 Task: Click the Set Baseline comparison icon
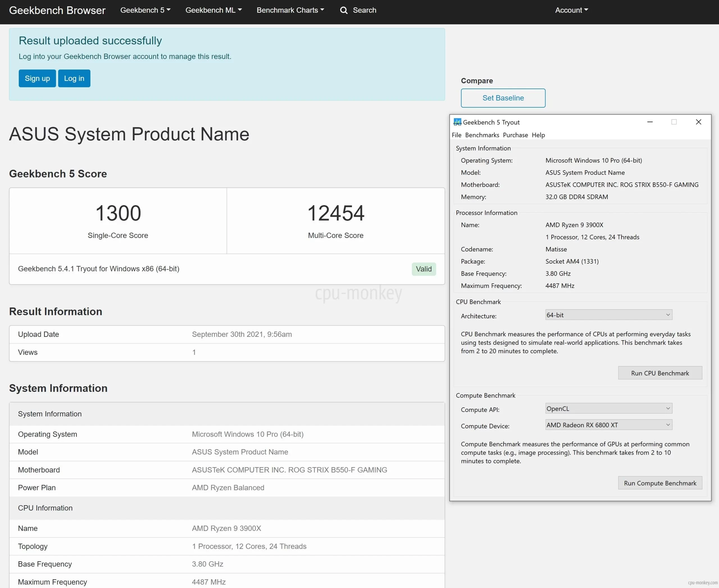coord(503,97)
